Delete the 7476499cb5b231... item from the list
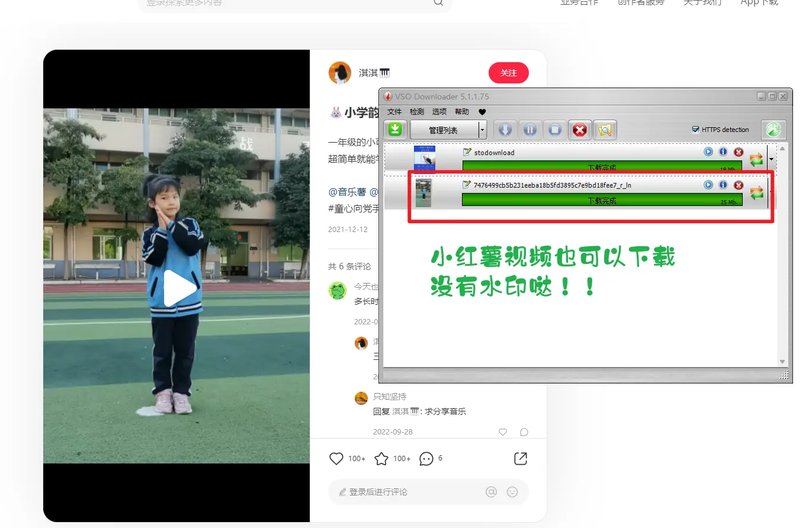Screen dimensions: 812x528 [x=739, y=185]
